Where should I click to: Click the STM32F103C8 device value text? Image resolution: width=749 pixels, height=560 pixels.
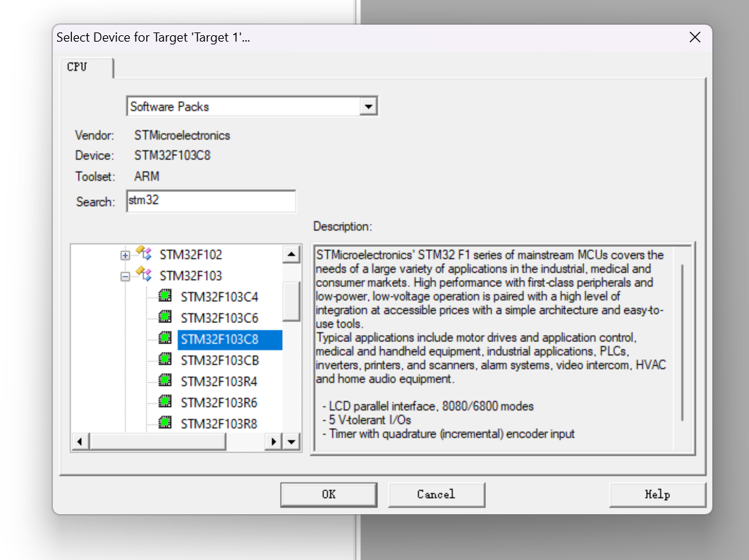pyautogui.click(x=172, y=156)
